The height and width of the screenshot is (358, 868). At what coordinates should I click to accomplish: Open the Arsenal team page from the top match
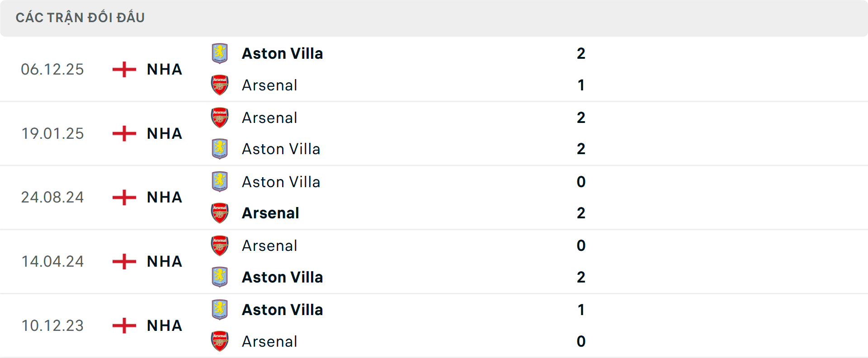click(269, 85)
